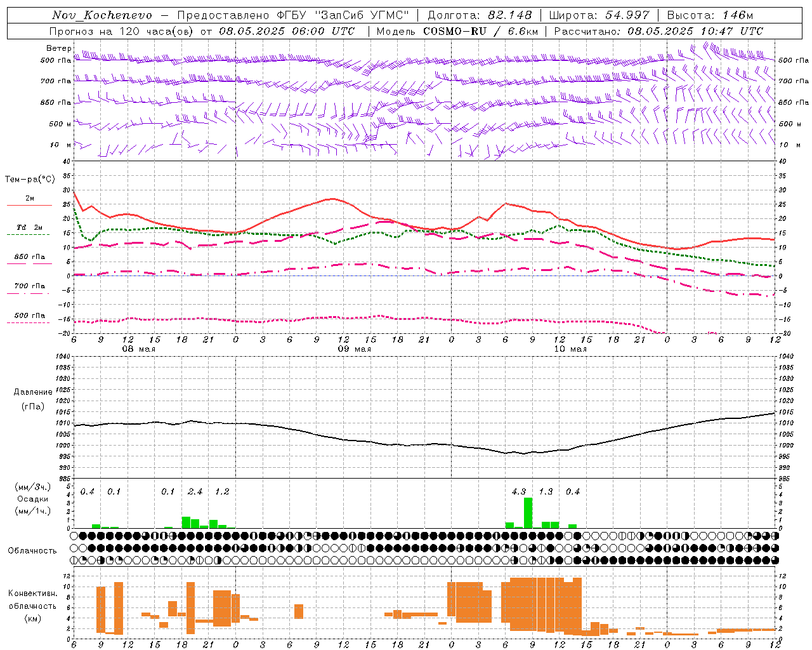Click the '(км)' unit under convective cloudiness
The image size is (812, 650).
32,618
